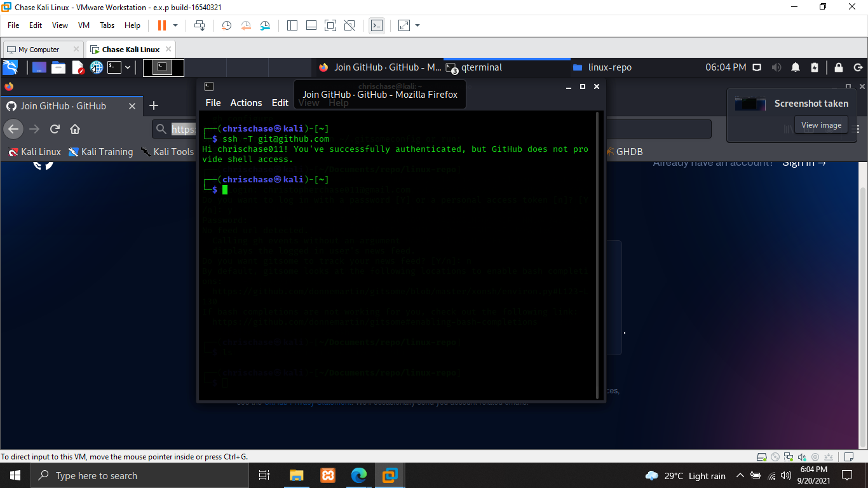
Task: Select the Join GitHub Firefox browser tab
Action: point(71,106)
